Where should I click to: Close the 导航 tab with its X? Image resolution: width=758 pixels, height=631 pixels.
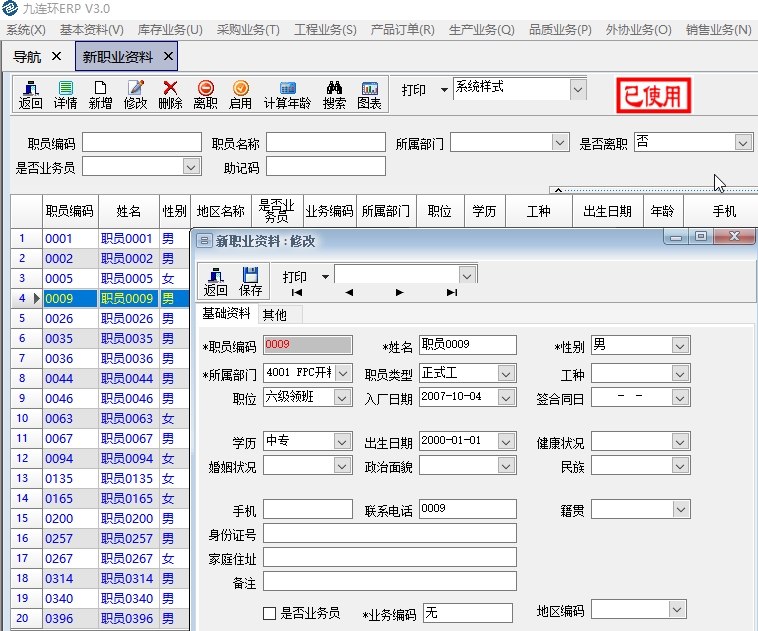(x=57, y=56)
